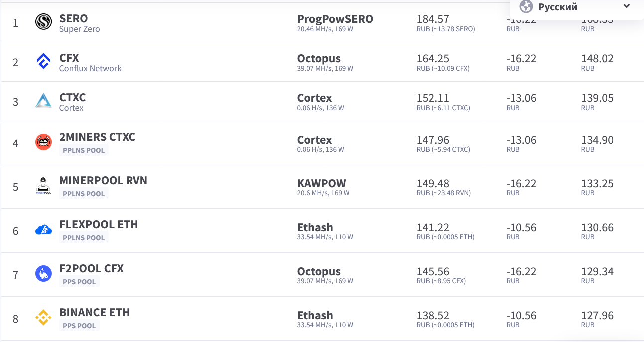
Task: Click the PPS POOL badge under F2POOL CFX
Action: click(x=79, y=282)
